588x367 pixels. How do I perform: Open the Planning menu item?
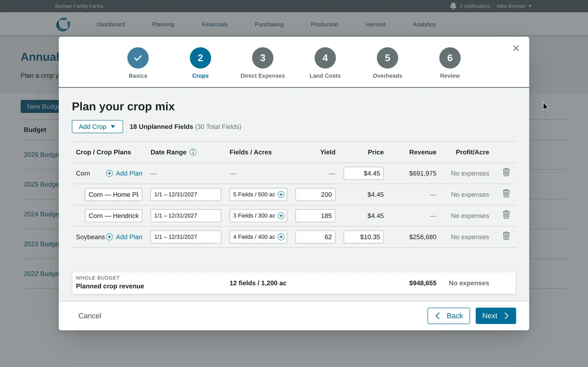coord(163,24)
